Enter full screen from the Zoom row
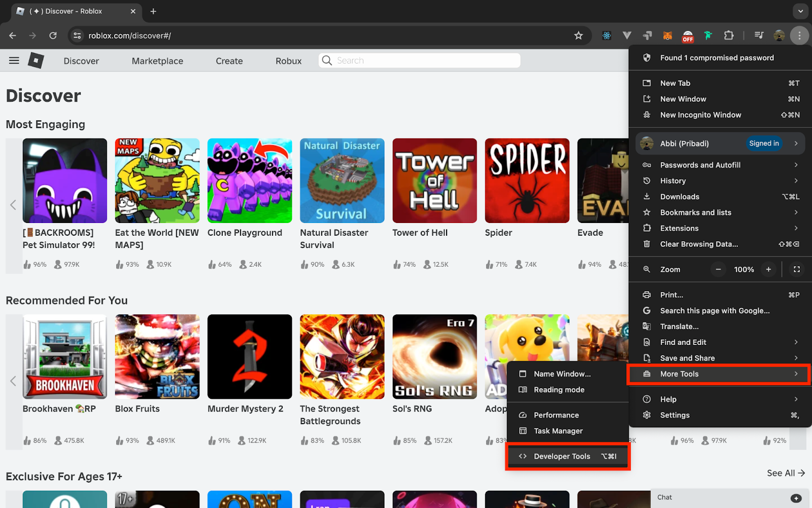Screen dimensions: 812x508 tap(796, 269)
